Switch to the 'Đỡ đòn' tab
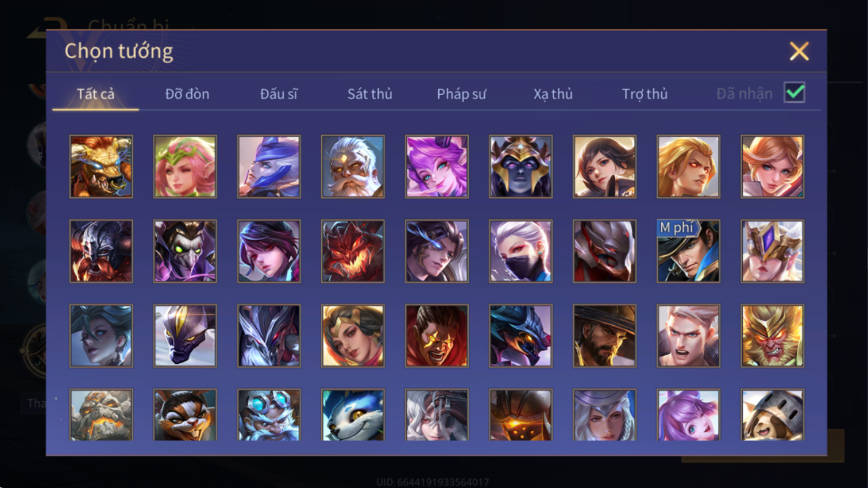Image resolution: width=868 pixels, height=488 pixels. point(187,94)
